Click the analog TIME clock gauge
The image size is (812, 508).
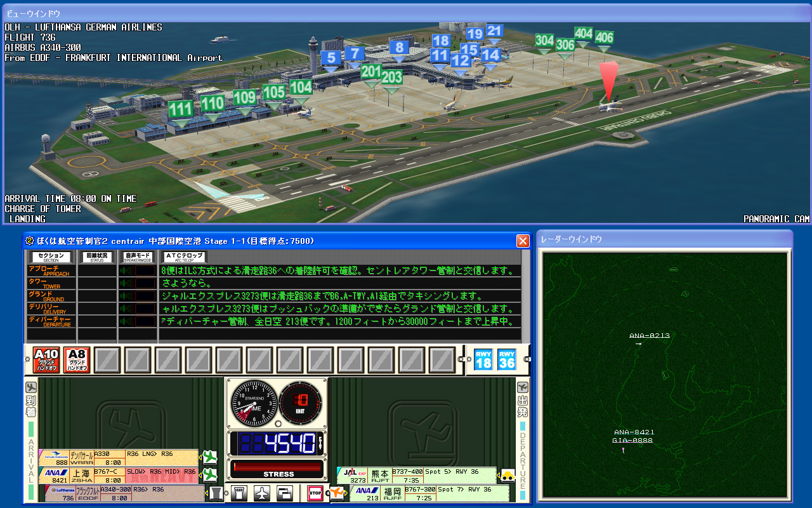coord(254,404)
